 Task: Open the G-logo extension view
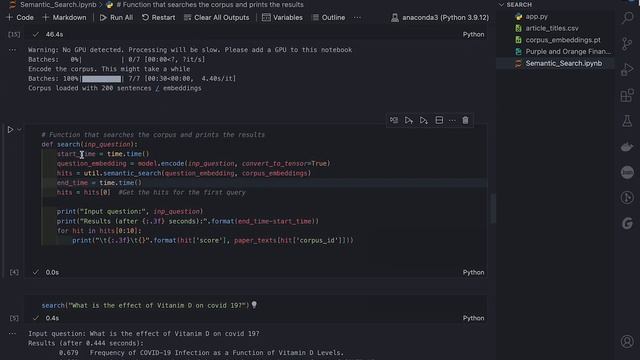[x=627, y=223]
